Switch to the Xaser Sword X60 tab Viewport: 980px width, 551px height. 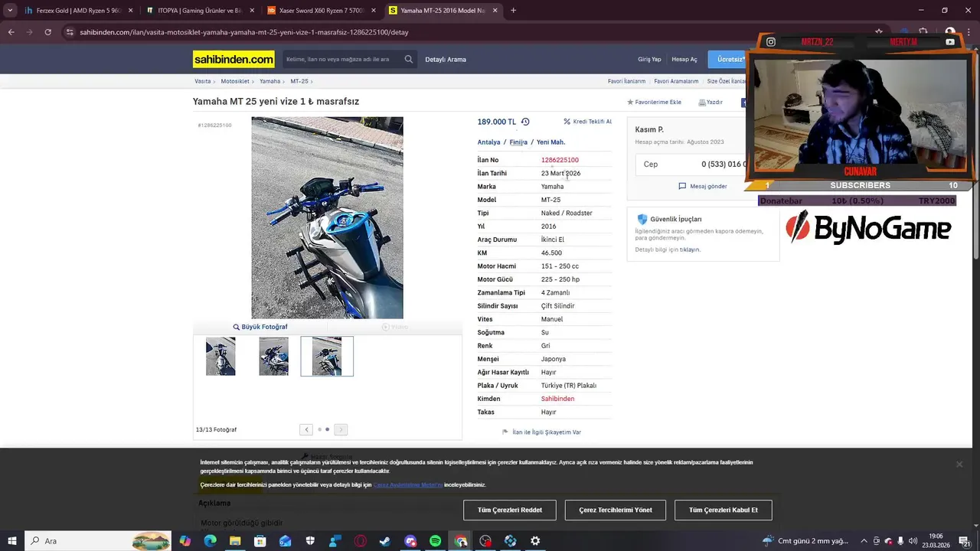coord(321,11)
